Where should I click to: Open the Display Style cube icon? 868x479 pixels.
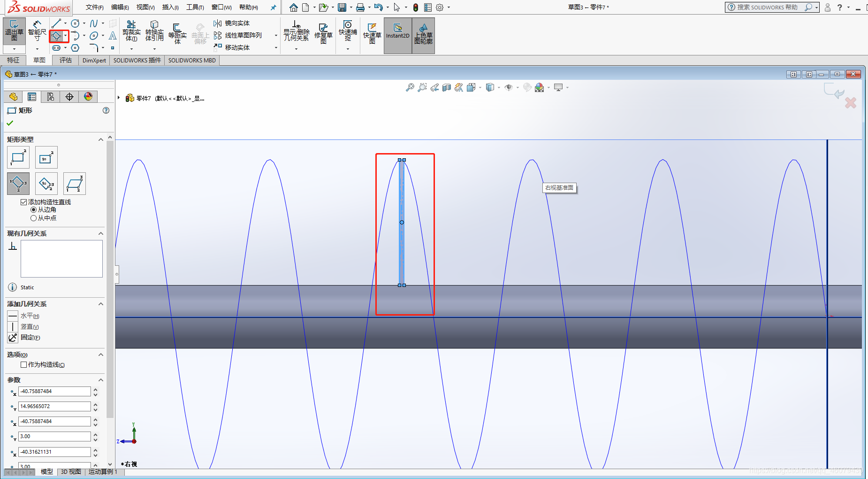coord(490,87)
